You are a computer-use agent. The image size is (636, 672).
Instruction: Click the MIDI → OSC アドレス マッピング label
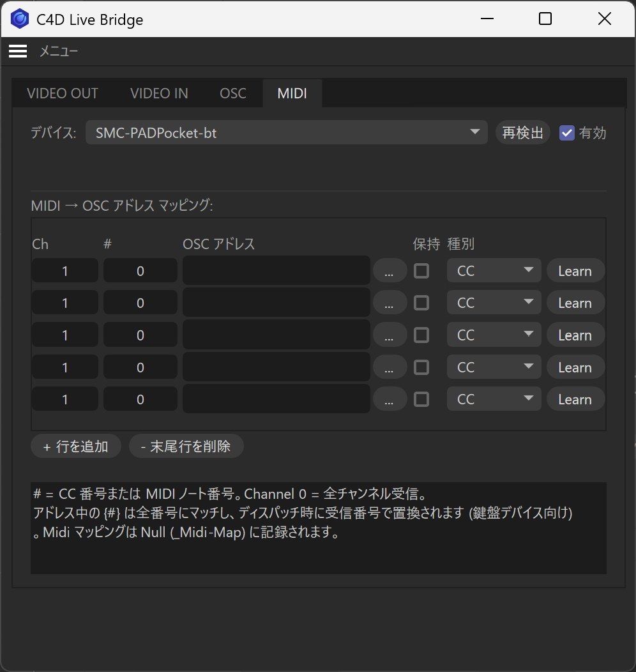point(122,205)
